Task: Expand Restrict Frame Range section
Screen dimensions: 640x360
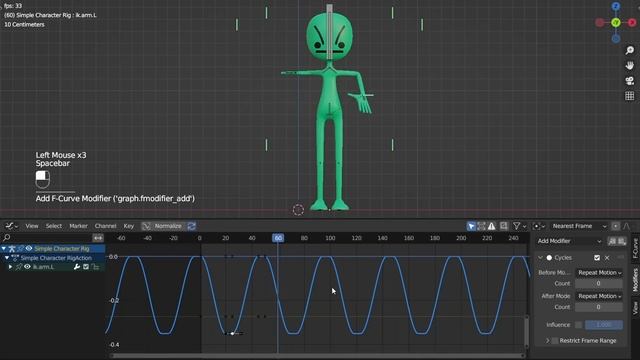Action: click(x=547, y=340)
